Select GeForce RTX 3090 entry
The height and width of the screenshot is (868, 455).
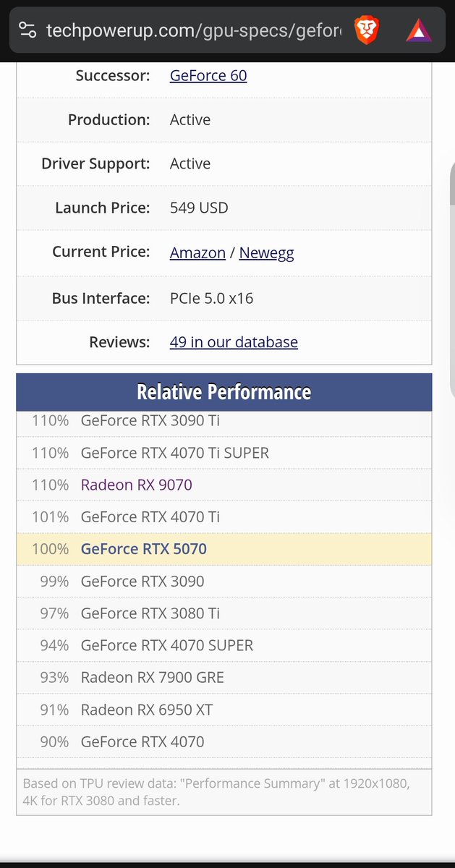pos(143,581)
